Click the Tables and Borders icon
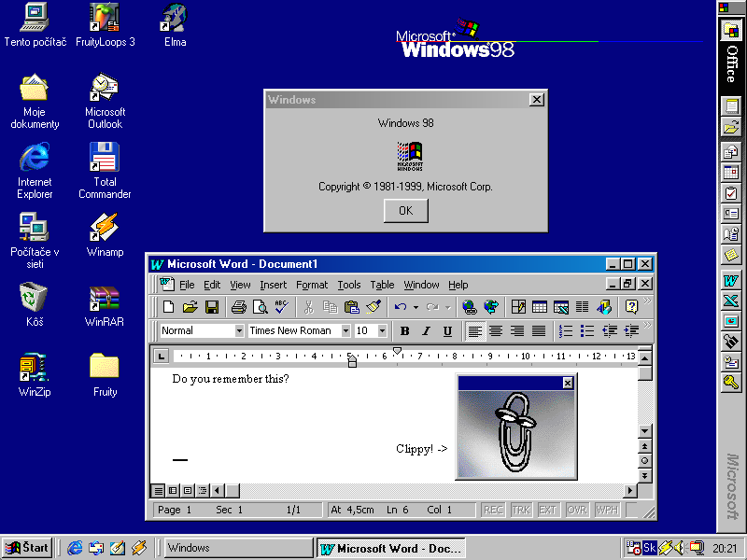 click(518, 307)
